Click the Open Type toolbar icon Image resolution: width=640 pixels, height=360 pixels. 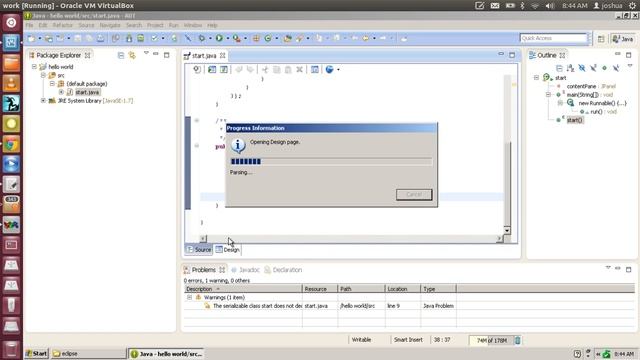pyautogui.click(x=288, y=38)
